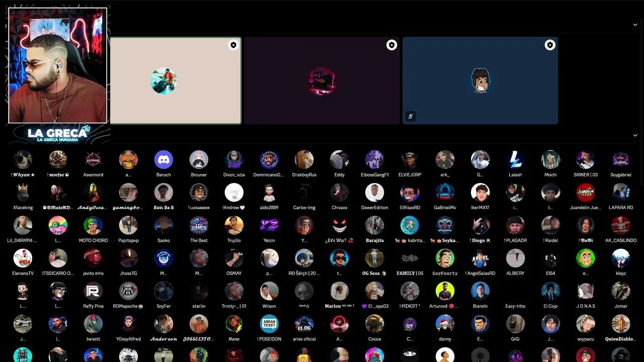Open ! POSEIDON Abran Ticket avatar

[269, 324]
